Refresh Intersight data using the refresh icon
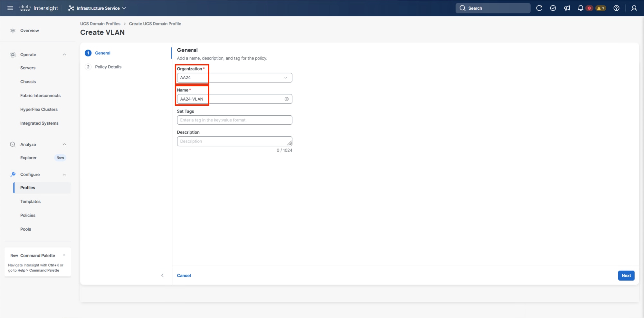Viewport: 644px width, 318px height. pos(539,8)
